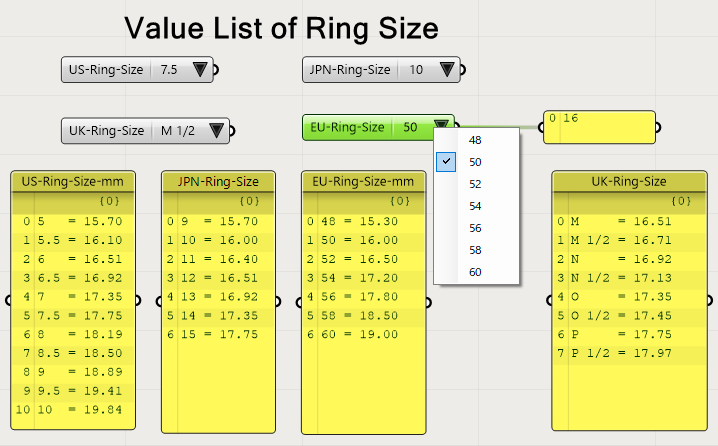The height and width of the screenshot is (446, 718).
Task: Click the checkmark next to 50
Action: (446, 162)
